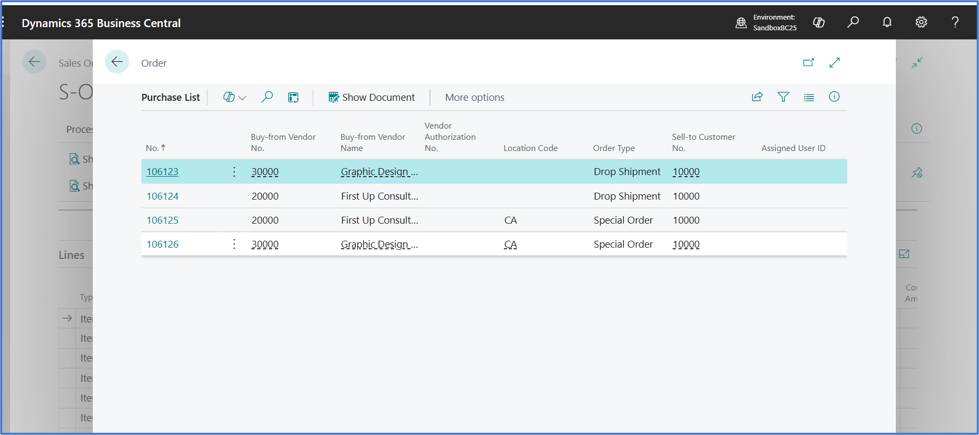Show more options for row 106126
This screenshot has width=979, height=435.
pos(234,244)
